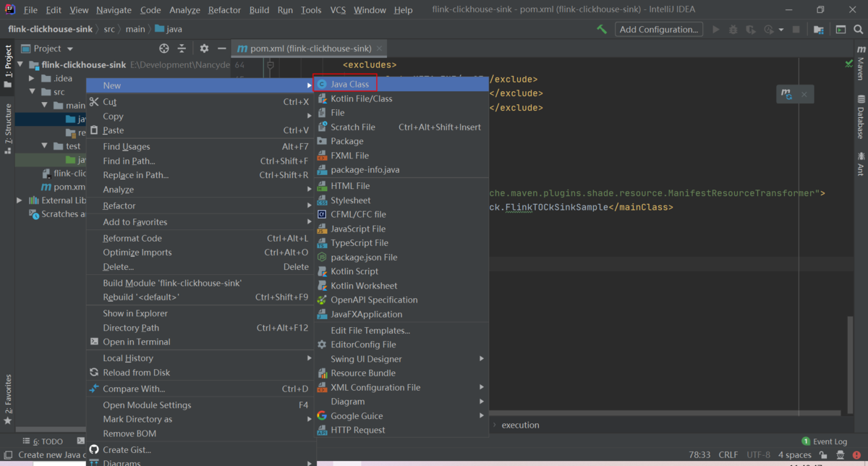Open the Database tool window strip
The image size is (868, 466).
(x=861, y=116)
